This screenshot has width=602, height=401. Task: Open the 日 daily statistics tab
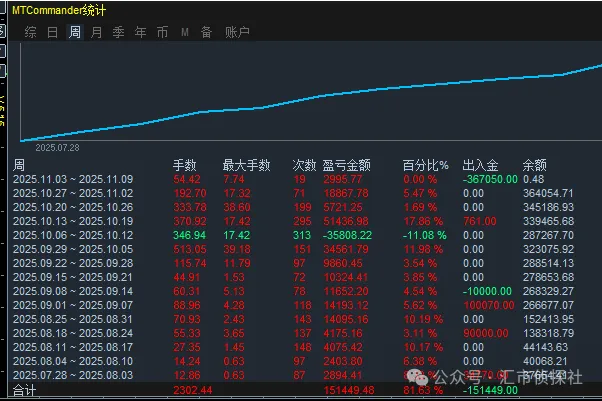pyautogui.click(x=52, y=32)
